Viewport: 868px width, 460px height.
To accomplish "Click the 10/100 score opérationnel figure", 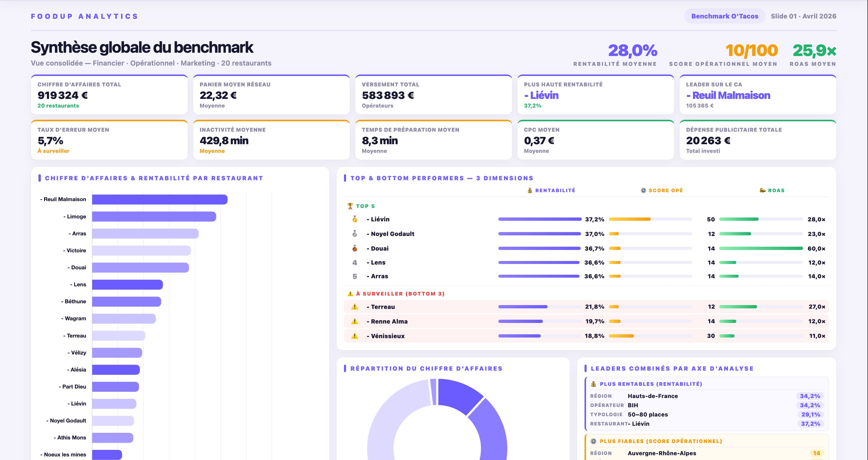I will (751, 51).
